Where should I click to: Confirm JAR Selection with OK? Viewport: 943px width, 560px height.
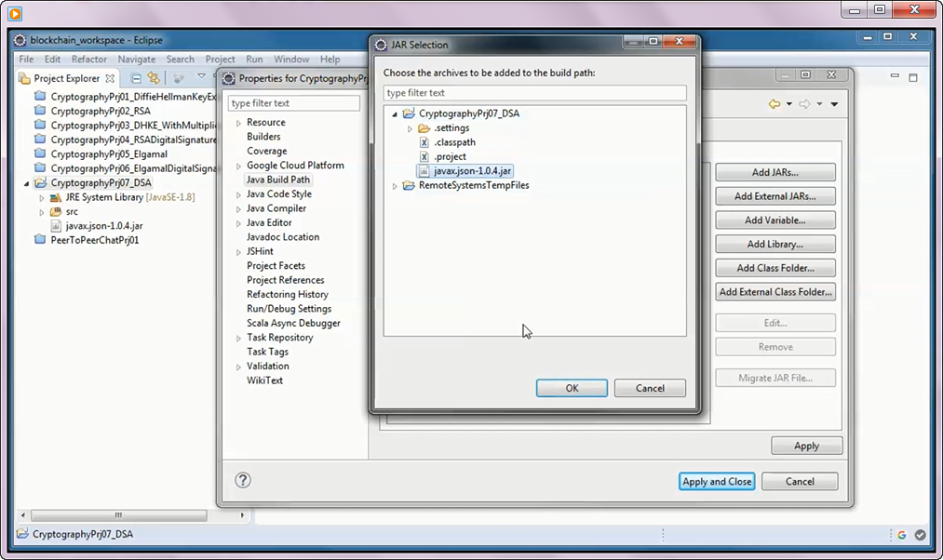pyautogui.click(x=572, y=388)
